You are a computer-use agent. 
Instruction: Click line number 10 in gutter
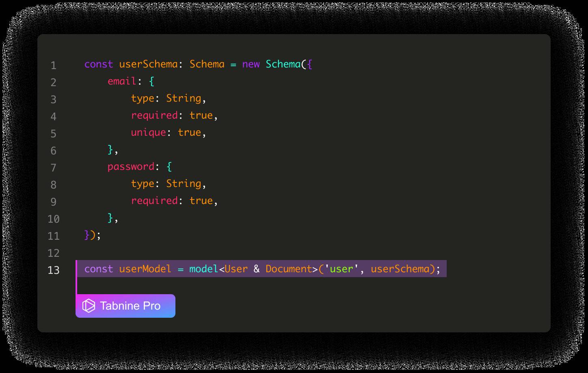point(54,219)
